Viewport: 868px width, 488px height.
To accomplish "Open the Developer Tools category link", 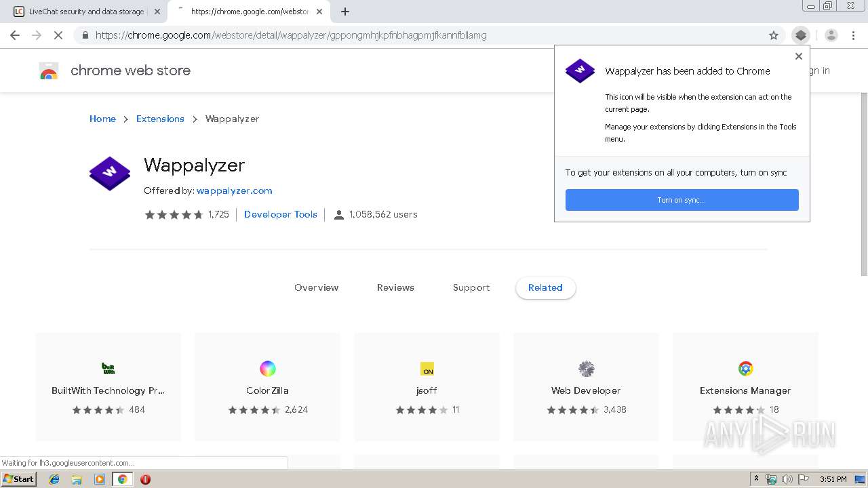I will point(281,214).
